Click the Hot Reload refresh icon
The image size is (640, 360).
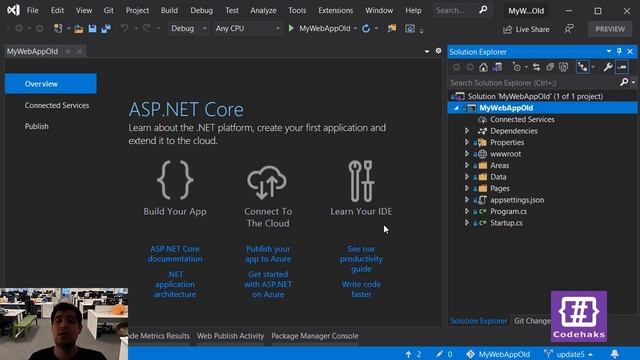point(366,29)
